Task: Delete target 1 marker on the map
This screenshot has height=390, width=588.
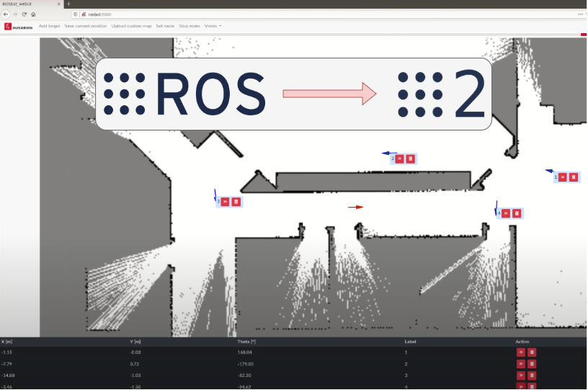Action: [574, 177]
